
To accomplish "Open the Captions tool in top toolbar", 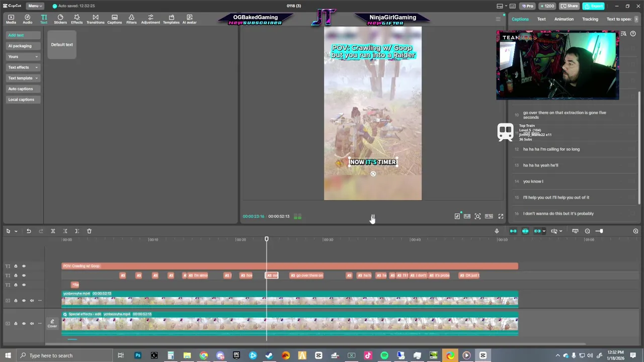I will pos(114,19).
